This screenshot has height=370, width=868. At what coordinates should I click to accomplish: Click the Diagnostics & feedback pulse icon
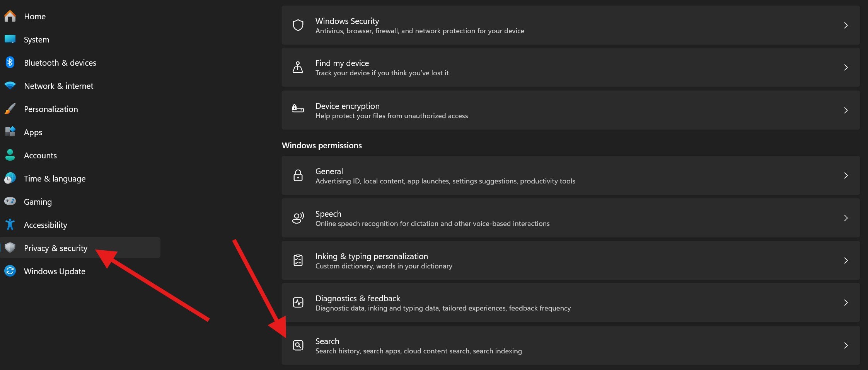click(x=298, y=302)
